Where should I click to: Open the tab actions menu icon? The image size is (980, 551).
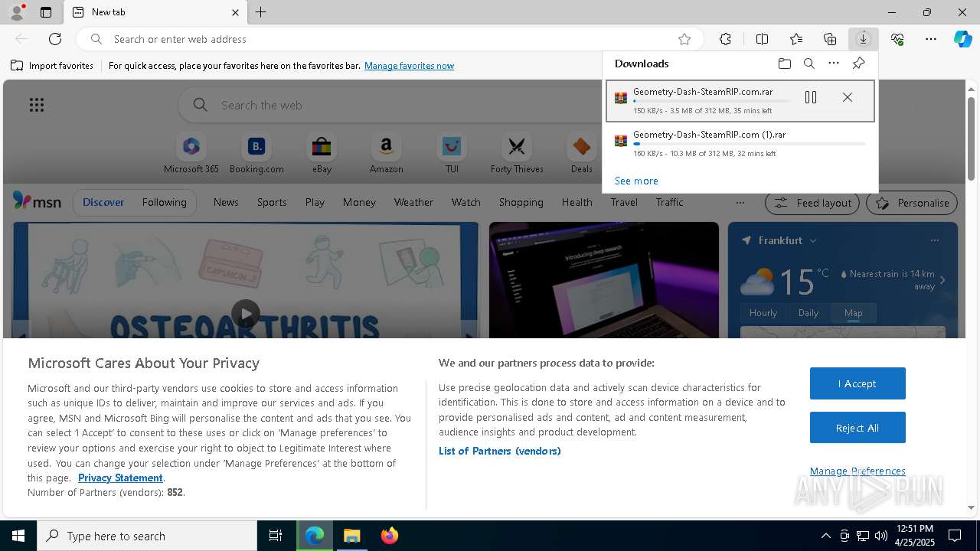(x=46, y=12)
